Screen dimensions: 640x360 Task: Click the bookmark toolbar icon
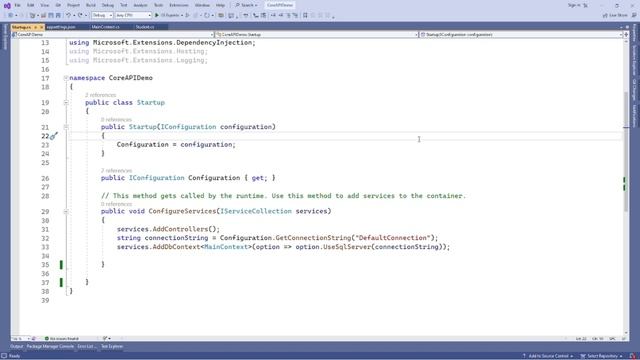click(305, 15)
